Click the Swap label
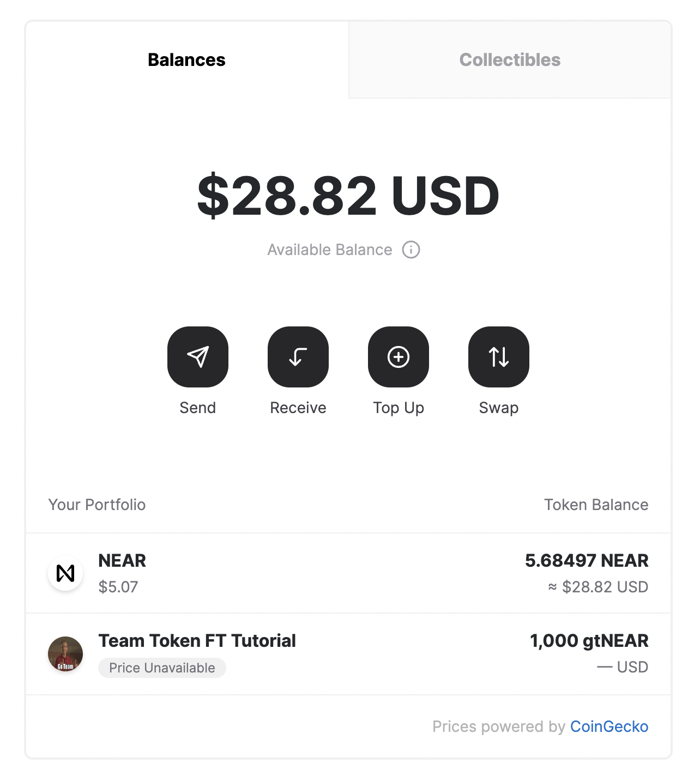700x776 pixels. [499, 408]
